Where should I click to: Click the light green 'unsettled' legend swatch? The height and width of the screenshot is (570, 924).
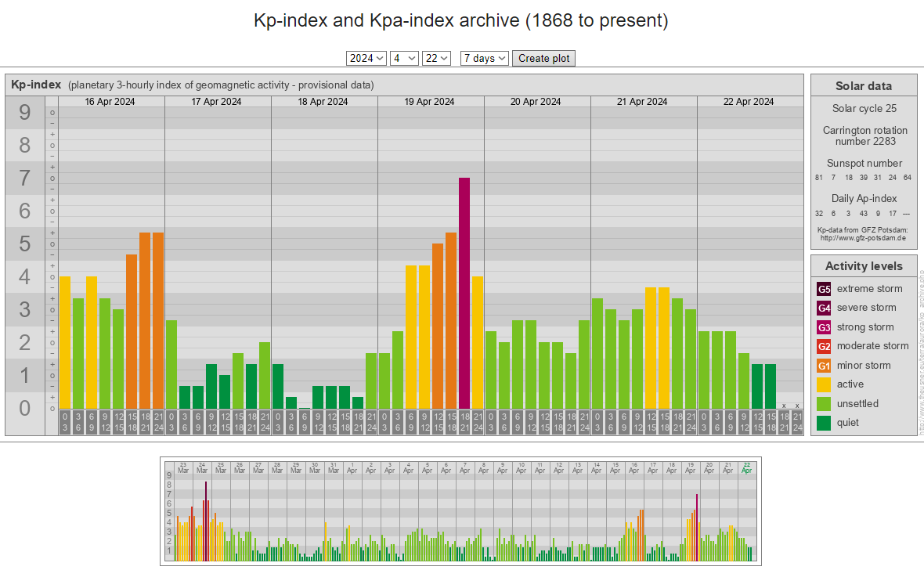[824, 404]
